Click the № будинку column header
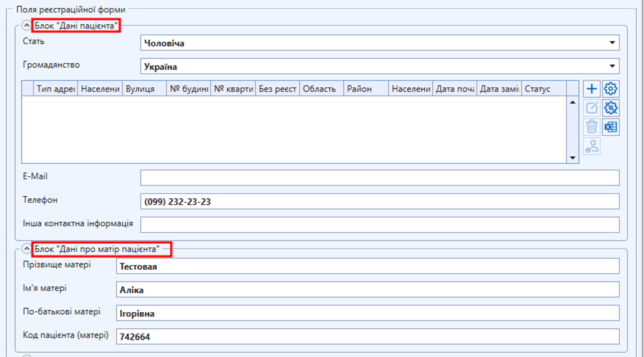644x357 pixels. point(189,88)
